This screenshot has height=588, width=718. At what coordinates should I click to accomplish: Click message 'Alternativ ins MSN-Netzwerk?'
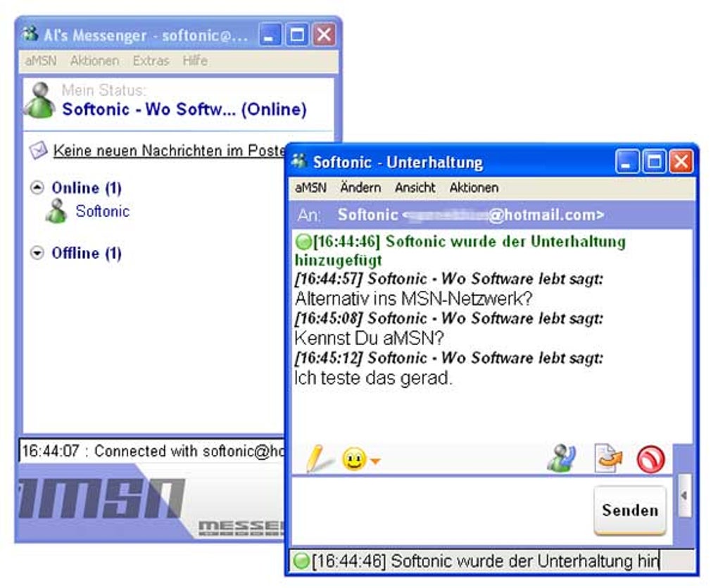(x=413, y=299)
